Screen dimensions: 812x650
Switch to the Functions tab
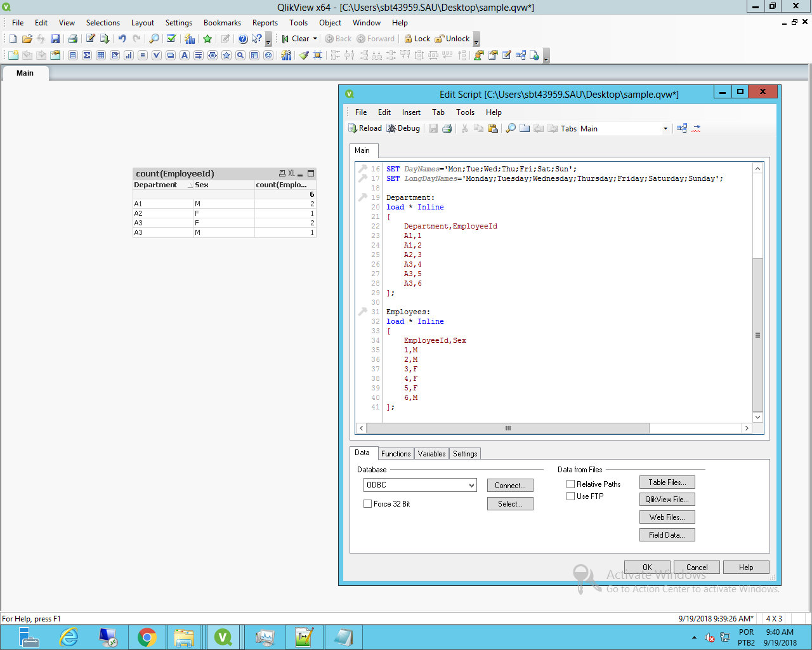pyautogui.click(x=396, y=454)
